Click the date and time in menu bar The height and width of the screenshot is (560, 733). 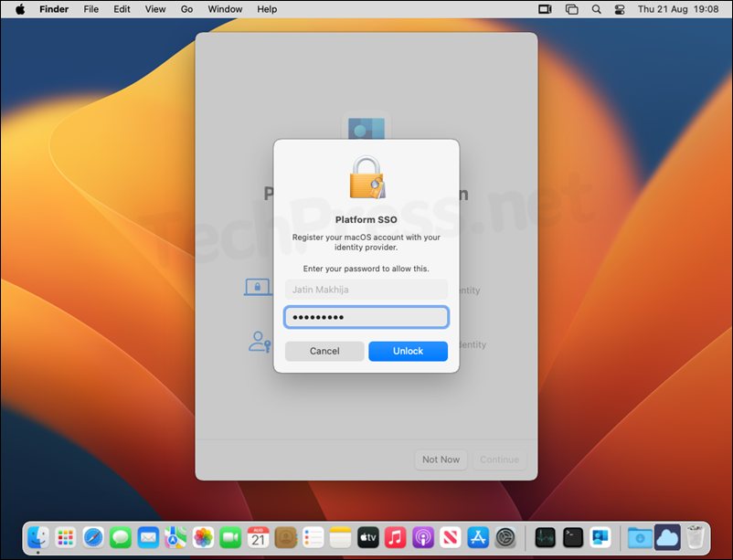pos(678,9)
